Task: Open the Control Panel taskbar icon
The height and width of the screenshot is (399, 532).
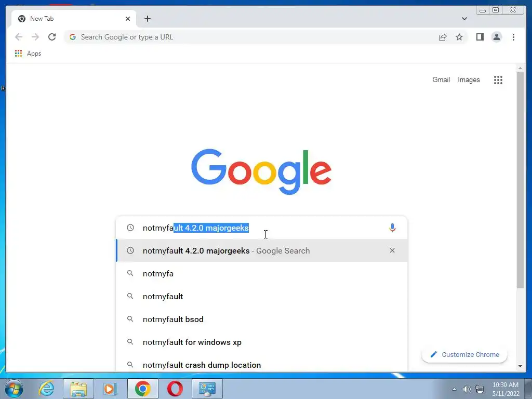Action: (207, 389)
